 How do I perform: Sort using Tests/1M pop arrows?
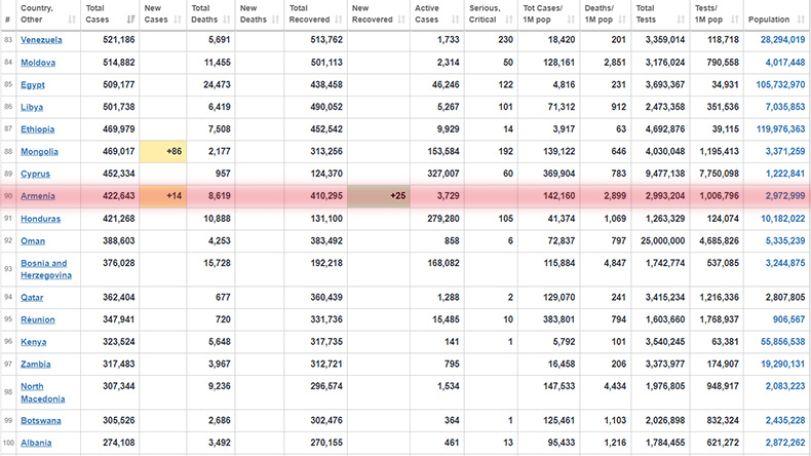tap(735, 20)
